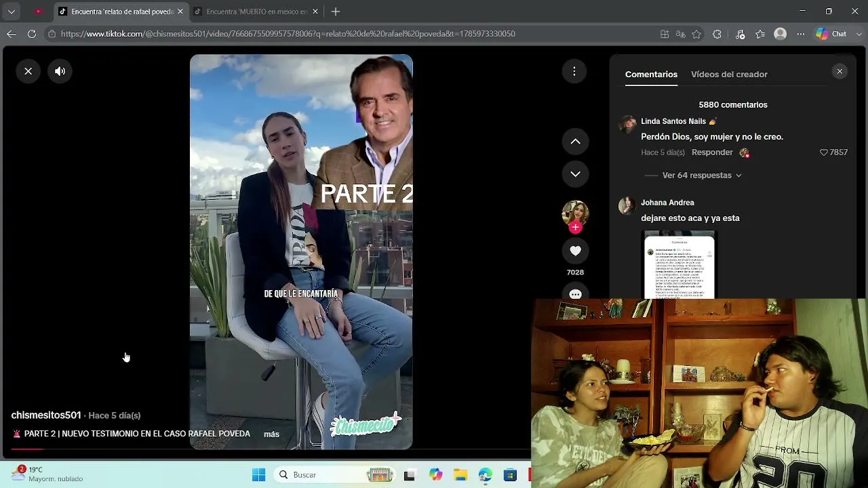Click the 7028 likes count under heart
This screenshot has width=868, height=488.
(575, 272)
